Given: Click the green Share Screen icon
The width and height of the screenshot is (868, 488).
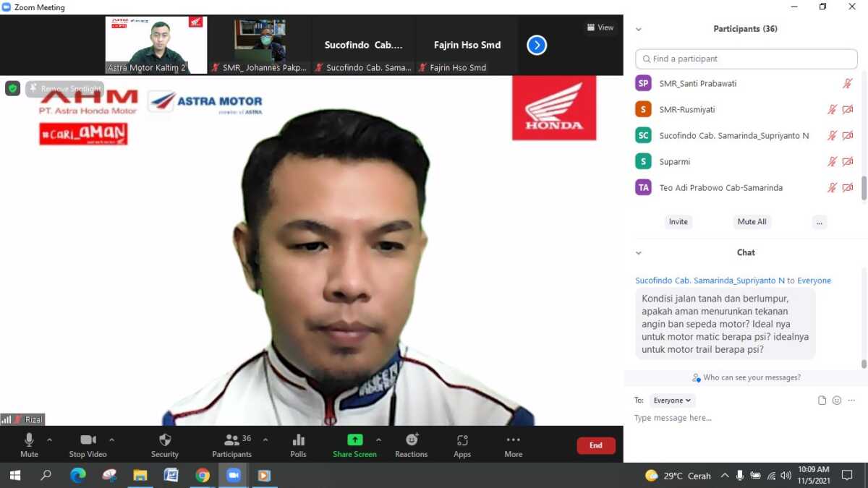Looking at the screenshot, I should tap(354, 440).
